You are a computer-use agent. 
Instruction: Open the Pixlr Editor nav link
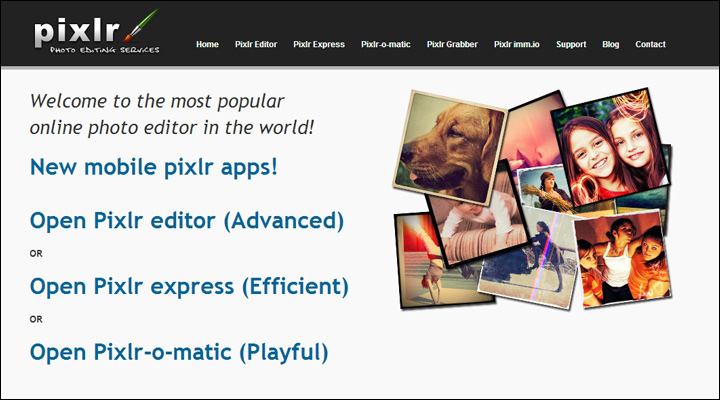click(x=256, y=45)
